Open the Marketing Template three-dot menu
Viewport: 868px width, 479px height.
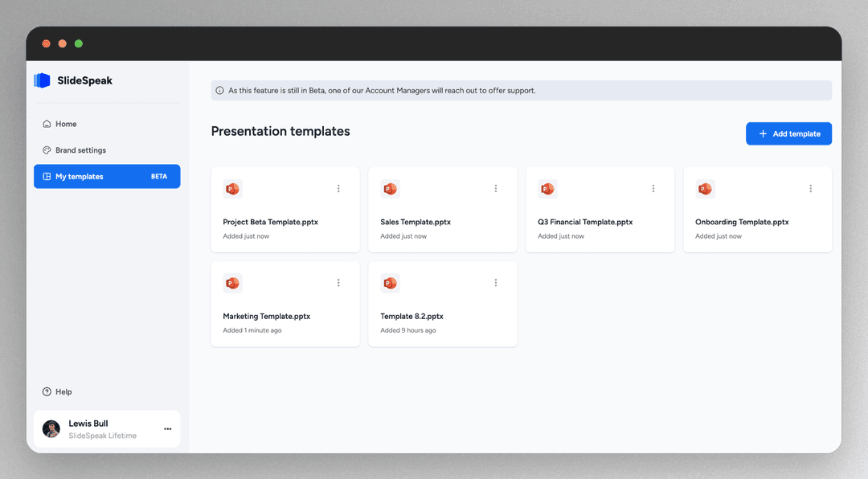338,283
